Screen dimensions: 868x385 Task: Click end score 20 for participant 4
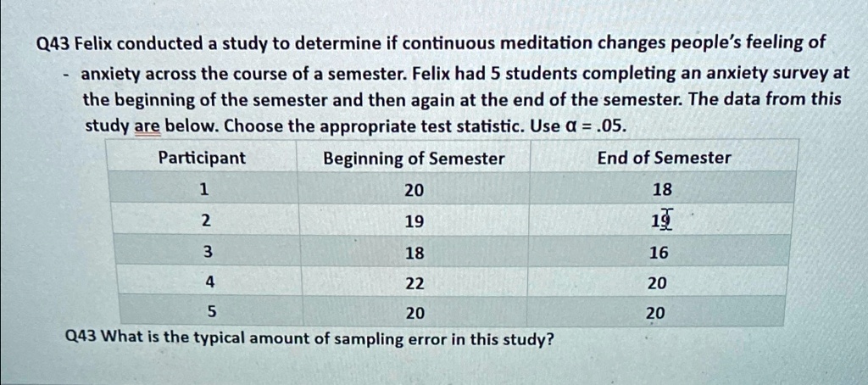(x=657, y=283)
